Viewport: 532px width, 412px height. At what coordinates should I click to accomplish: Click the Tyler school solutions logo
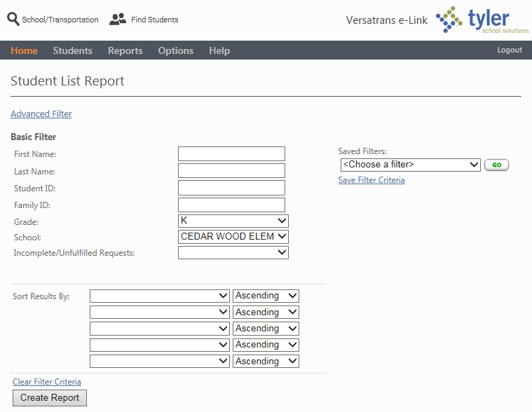tap(482, 20)
